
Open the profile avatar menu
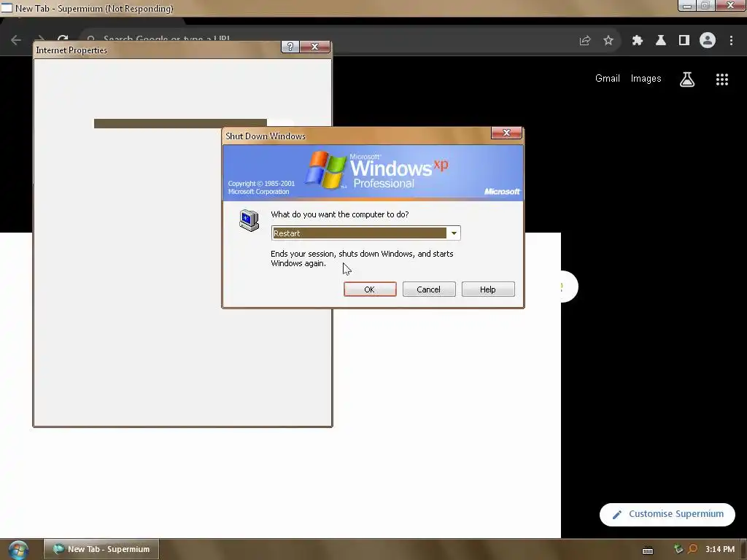coord(708,41)
